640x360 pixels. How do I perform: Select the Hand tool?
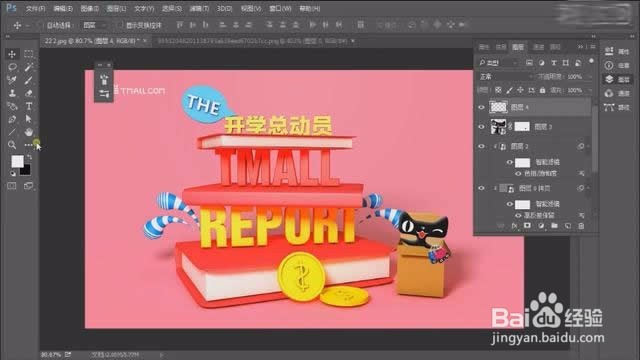tap(29, 132)
